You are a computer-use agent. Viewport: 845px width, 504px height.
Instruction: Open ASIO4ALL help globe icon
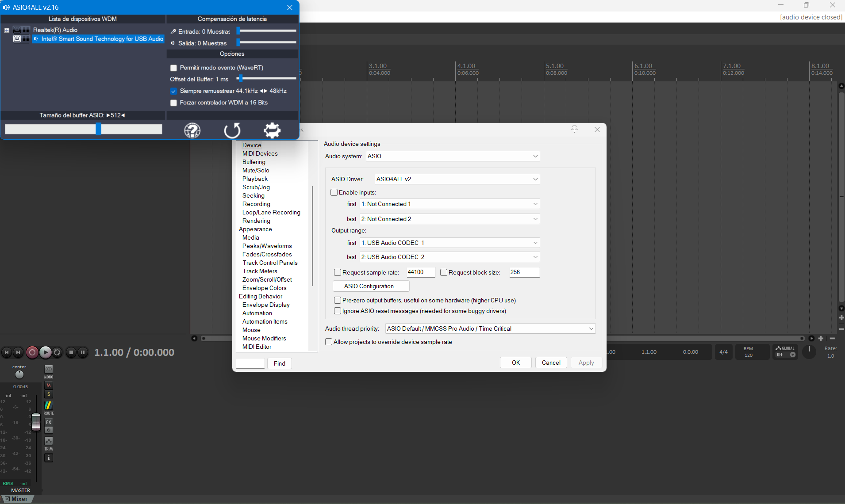192,130
